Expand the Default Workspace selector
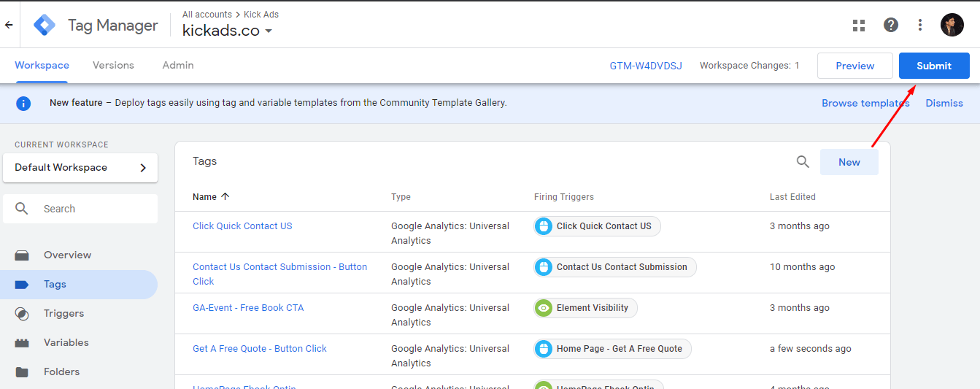The height and width of the screenshot is (389, 980). click(80, 168)
